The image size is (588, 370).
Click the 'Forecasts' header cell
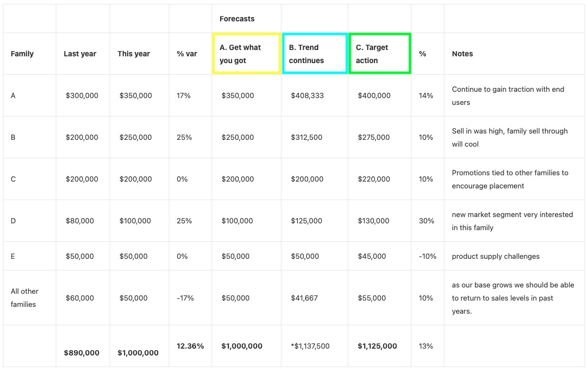(x=237, y=19)
